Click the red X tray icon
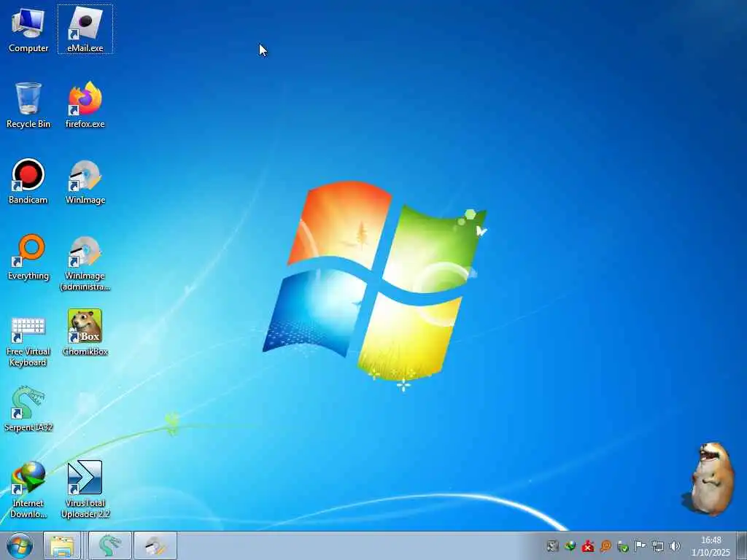 (x=588, y=546)
